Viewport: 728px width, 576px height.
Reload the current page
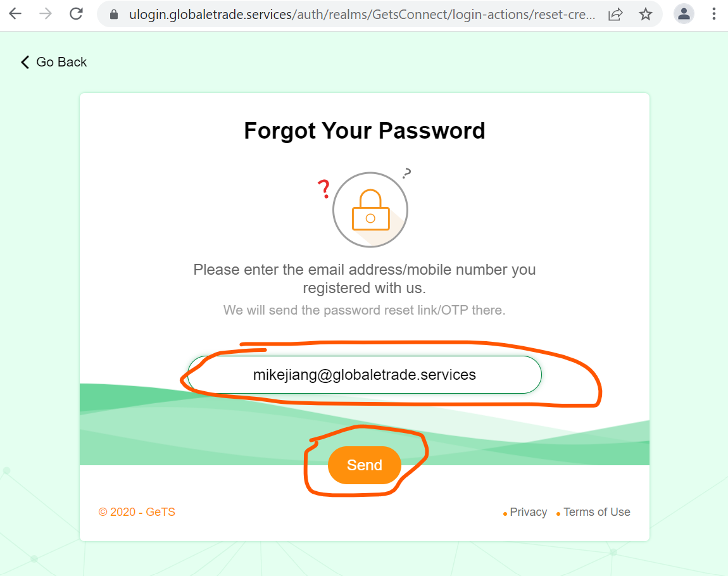click(77, 14)
